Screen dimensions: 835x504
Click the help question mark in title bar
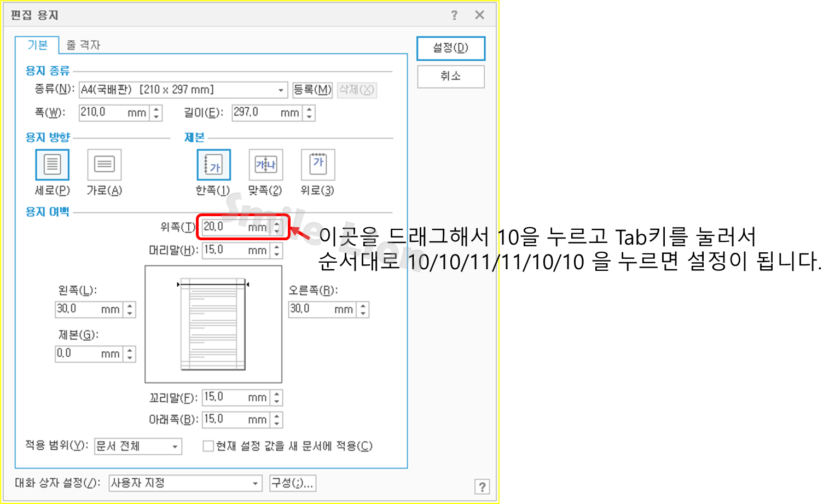point(454,15)
